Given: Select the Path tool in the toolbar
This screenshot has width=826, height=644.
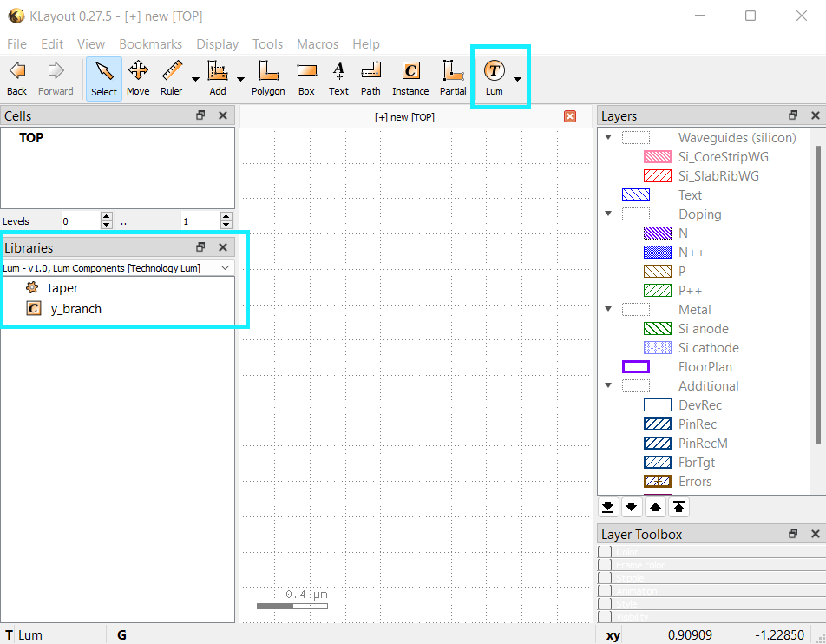Looking at the screenshot, I should (370, 78).
